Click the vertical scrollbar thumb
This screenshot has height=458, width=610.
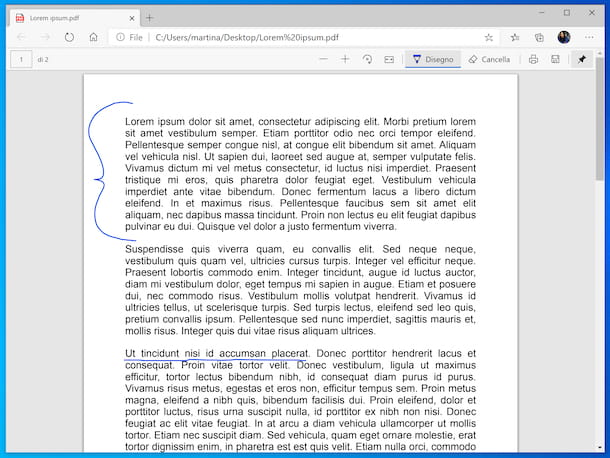600,119
